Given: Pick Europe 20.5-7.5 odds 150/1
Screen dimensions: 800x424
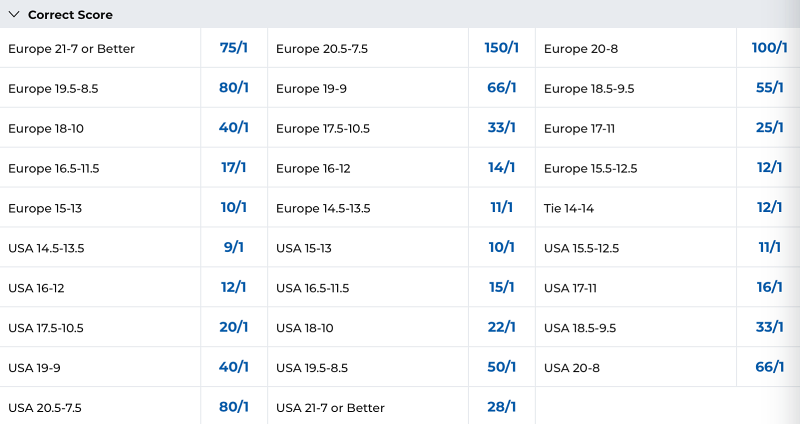Looking at the screenshot, I should point(502,48).
